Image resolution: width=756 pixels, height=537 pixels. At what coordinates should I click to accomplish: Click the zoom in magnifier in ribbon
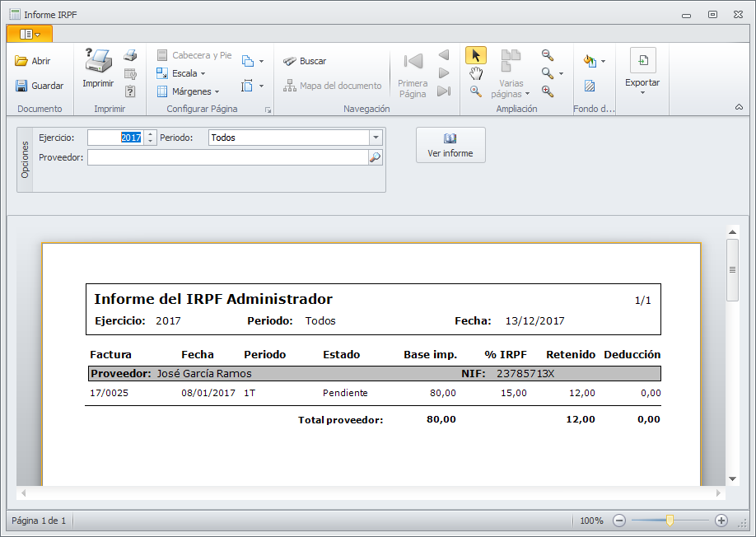click(x=547, y=91)
